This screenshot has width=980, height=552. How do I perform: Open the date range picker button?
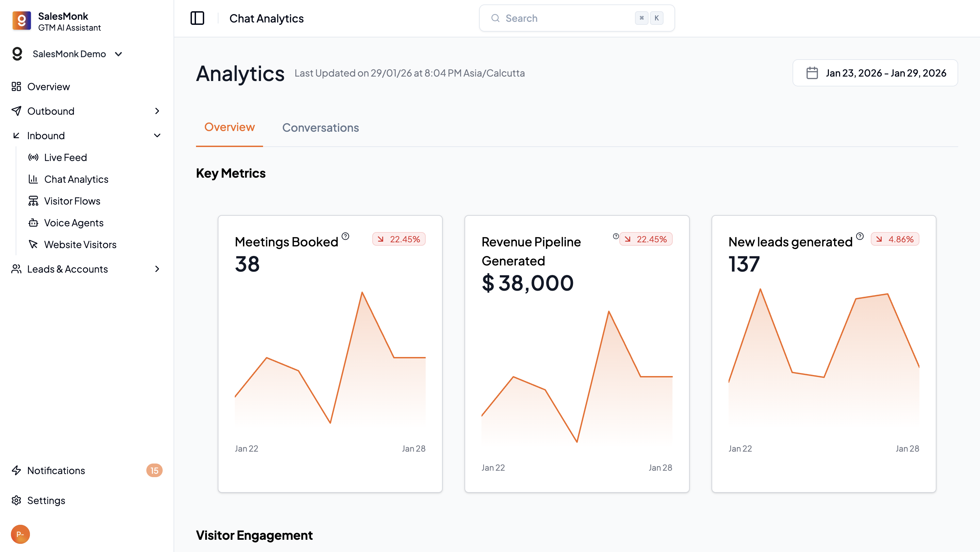coord(875,73)
